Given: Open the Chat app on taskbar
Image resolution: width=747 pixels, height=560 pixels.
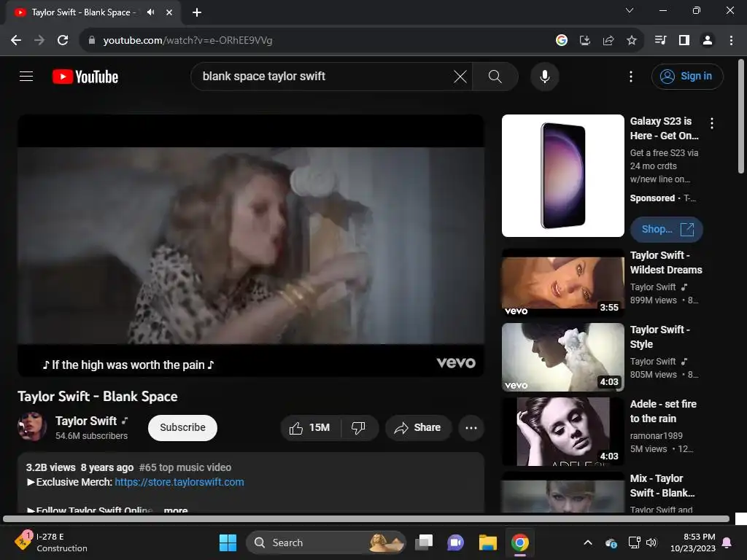Looking at the screenshot, I should [x=455, y=542].
